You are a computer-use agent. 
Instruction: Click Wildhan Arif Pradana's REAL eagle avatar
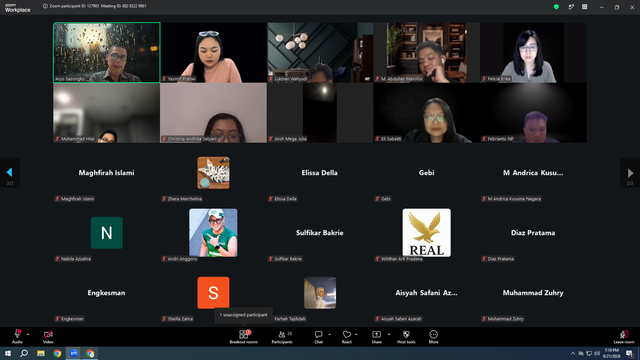pos(427,233)
